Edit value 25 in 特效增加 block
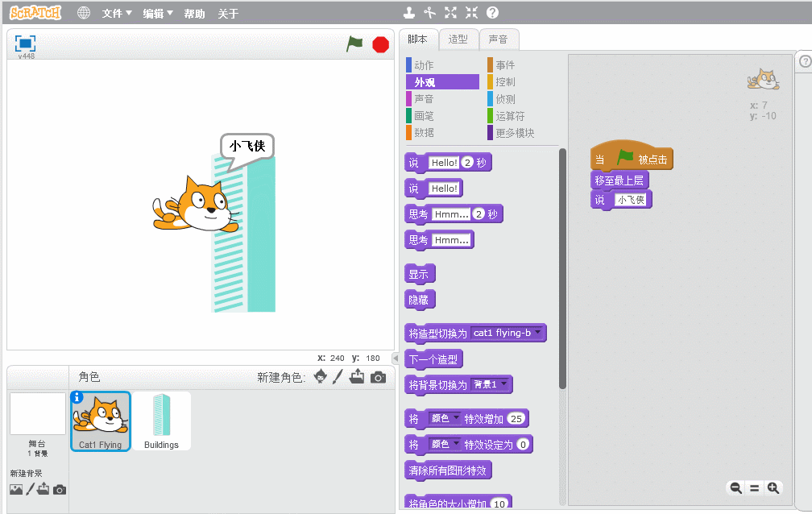The height and width of the screenshot is (514, 812). [516, 418]
